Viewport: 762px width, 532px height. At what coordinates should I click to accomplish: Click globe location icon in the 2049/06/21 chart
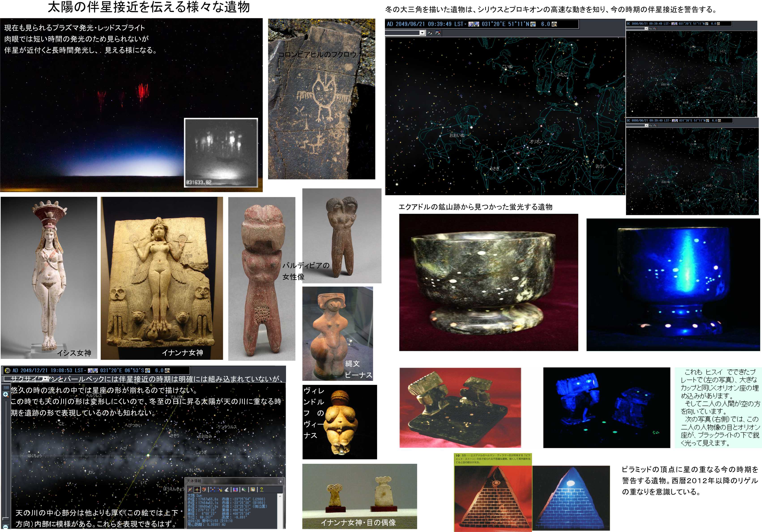coord(533,24)
